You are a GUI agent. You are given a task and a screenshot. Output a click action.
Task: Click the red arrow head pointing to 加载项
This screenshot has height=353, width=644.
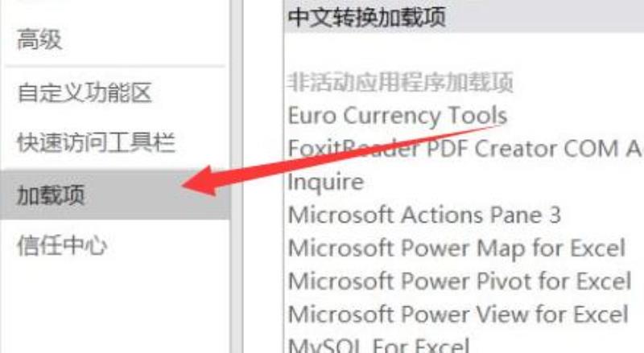(200, 182)
